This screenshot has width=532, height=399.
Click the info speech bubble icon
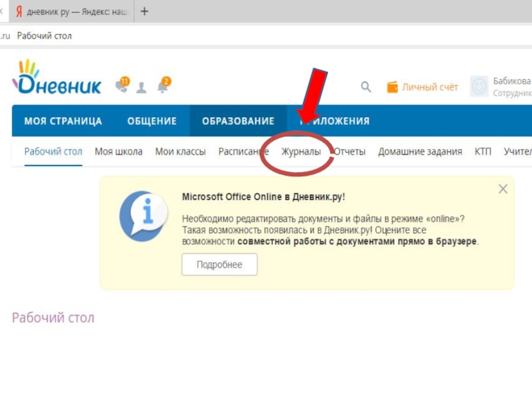tap(144, 216)
